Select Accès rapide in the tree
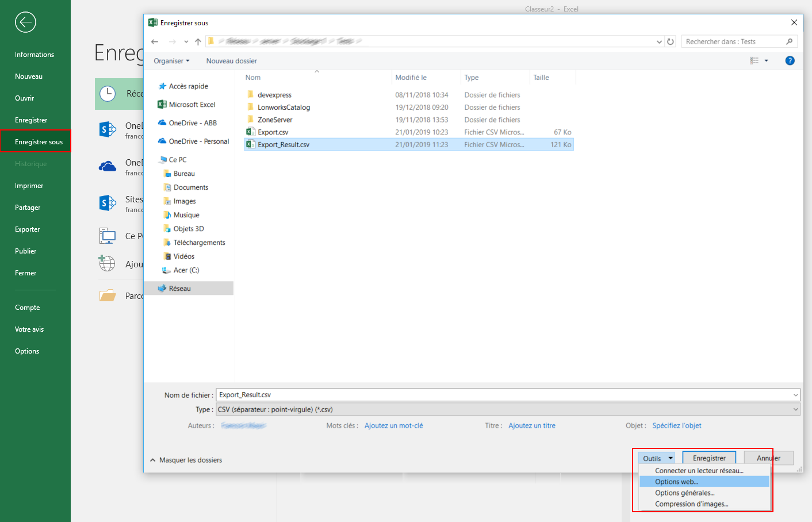Viewport: 812px width, 522px height. pos(189,86)
